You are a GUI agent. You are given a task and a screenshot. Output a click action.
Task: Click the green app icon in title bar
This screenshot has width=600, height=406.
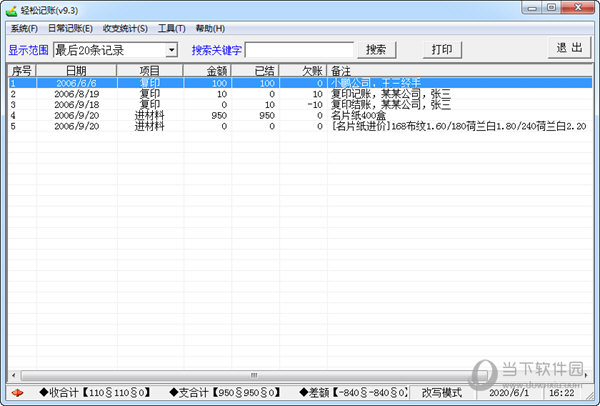(12, 8)
